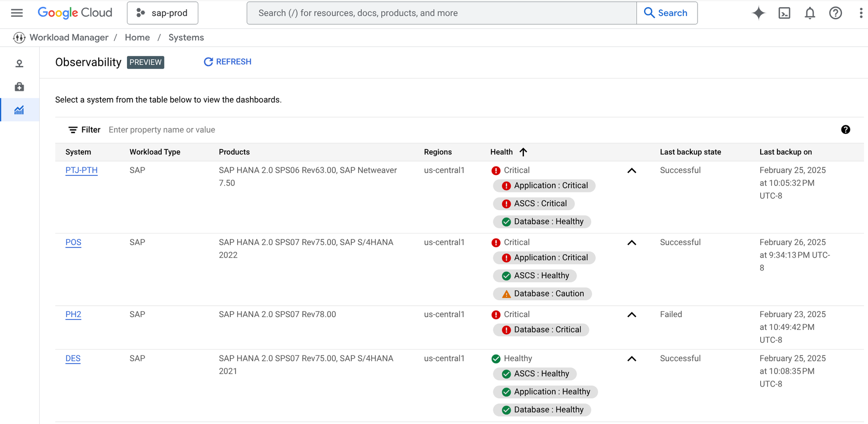Open the PH2 system link
Screen dimensions: 868x424
pyautogui.click(x=73, y=315)
